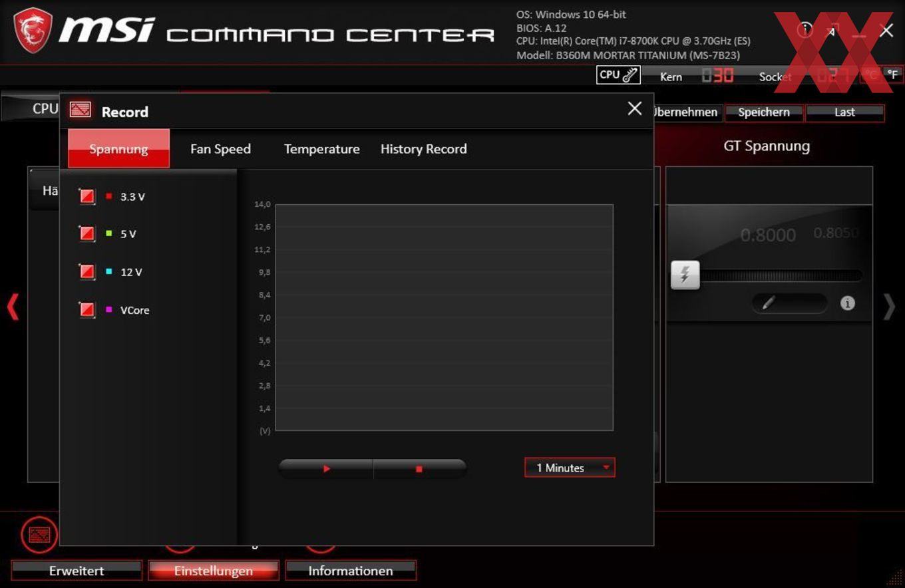Image resolution: width=905 pixels, height=588 pixels.
Task: Click the Record dialog title icon
Action: [80, 110]
